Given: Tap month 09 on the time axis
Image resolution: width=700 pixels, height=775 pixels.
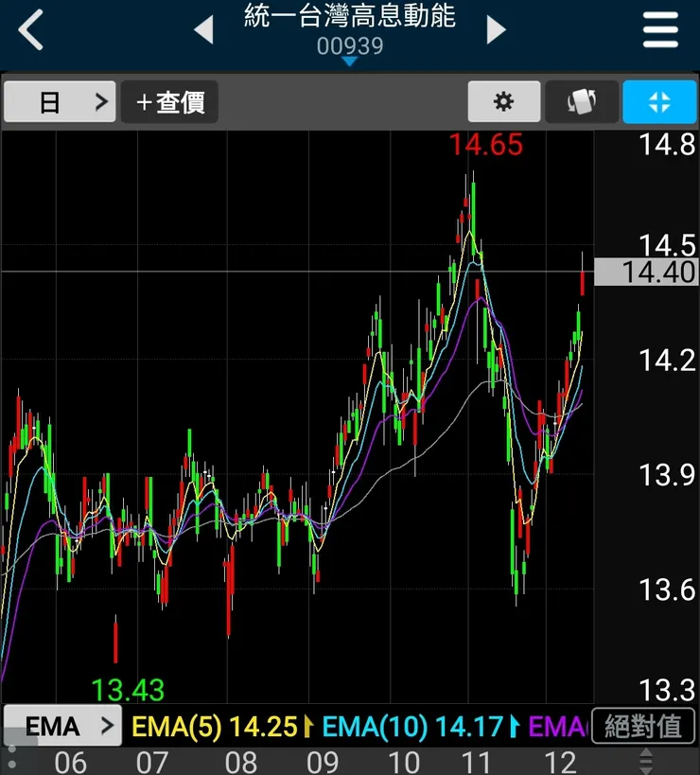Looking at the screenshot, I should point(322,762).
